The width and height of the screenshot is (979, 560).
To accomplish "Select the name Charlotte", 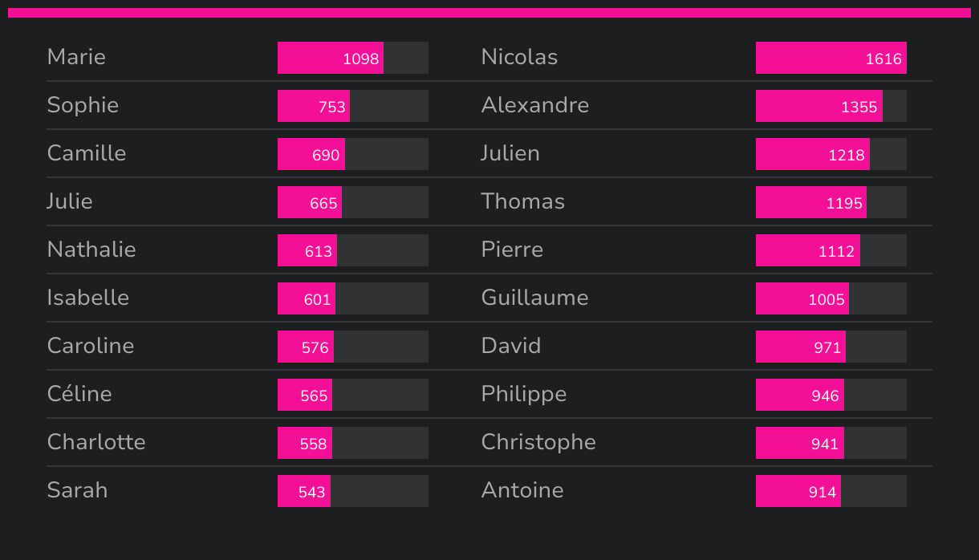I will click(96, 442).
